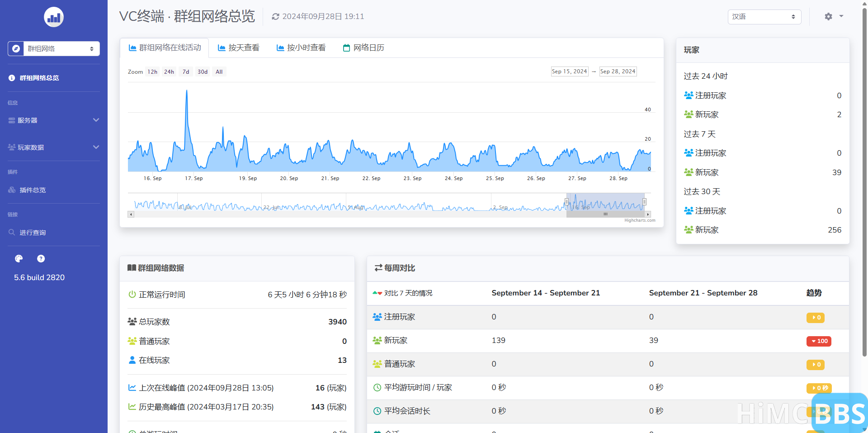Image resolution: width=868 pixels, height=433 pixels.
Task: Expand the 玩家数据 sidebar section
Action: coord(54,148)
